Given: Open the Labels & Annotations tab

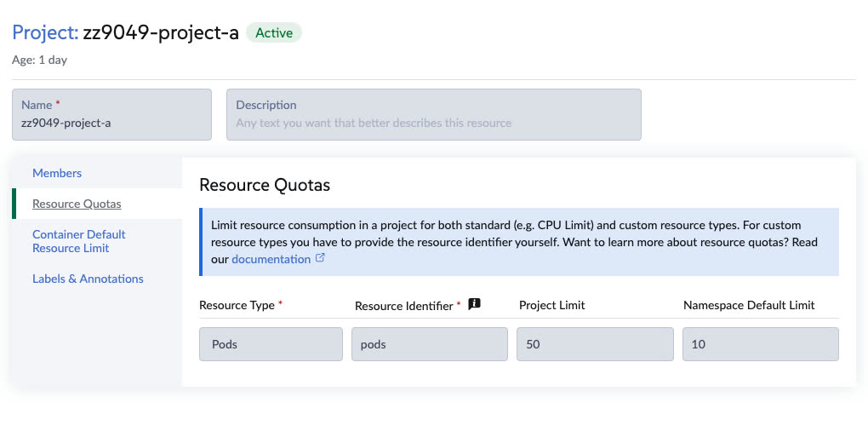Looking at the screenshot, I should click(88, 279).
